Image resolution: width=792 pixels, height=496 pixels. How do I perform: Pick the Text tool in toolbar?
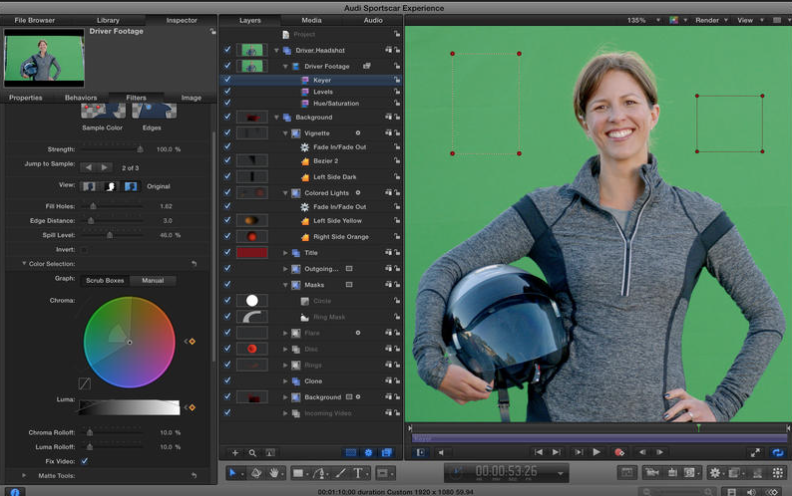coord(357,472)
